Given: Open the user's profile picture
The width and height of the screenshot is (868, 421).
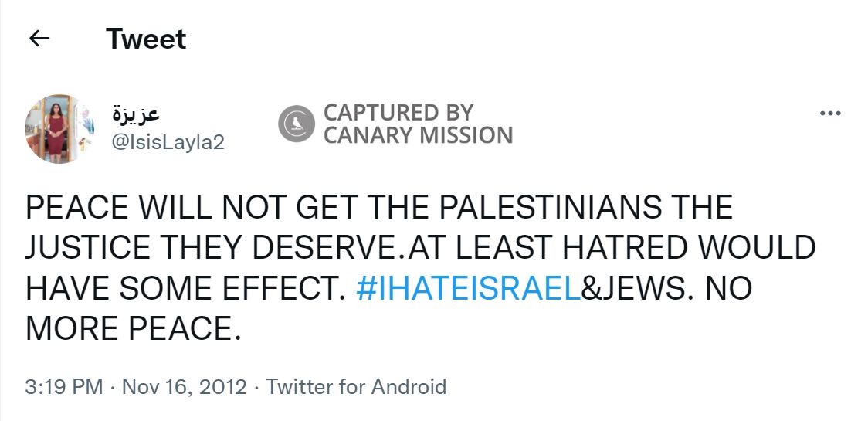Looking at the screenshot, I should 59,129.
